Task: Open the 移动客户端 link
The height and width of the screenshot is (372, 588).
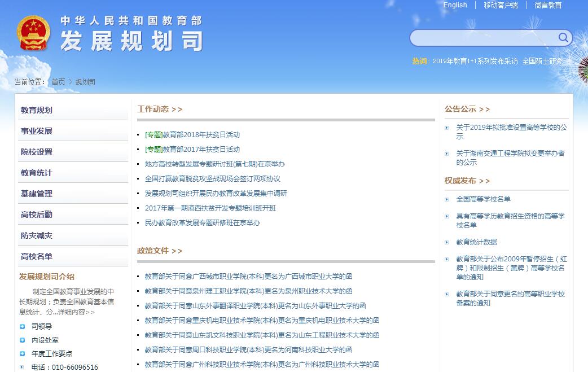Action: pyautogui.click(x=501, y=5)
